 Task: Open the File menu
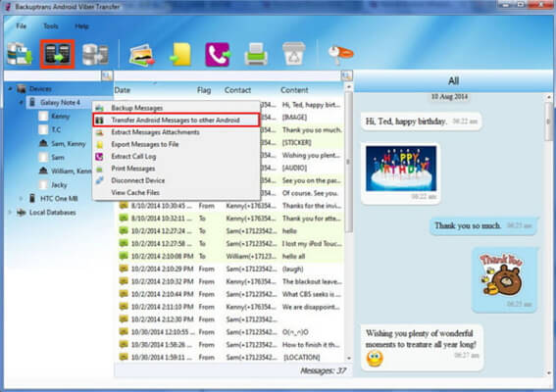[22, 26]
